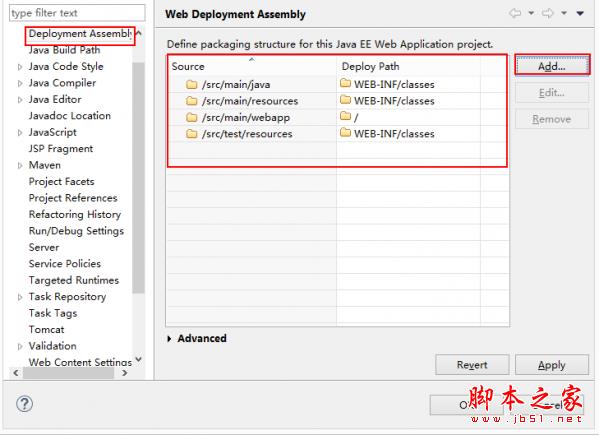Click the Edit... button
The image size is (599, 435).
click(552, 93)
